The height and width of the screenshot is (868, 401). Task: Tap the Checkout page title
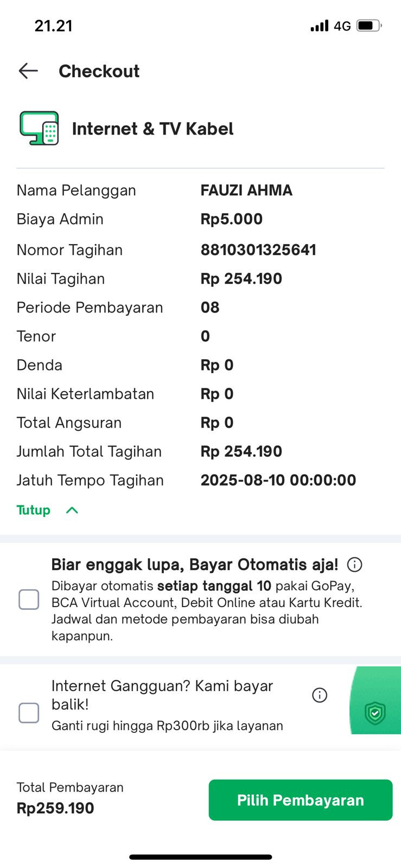coord(99,71)
